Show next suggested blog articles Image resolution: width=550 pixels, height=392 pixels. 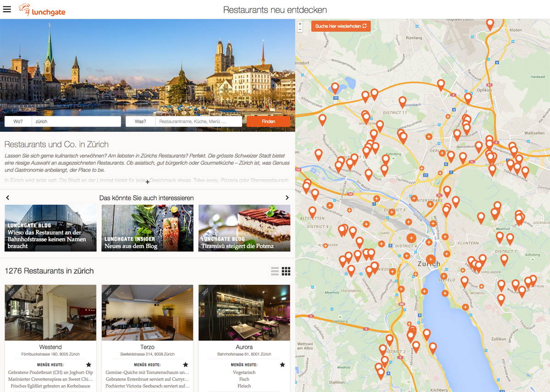pos(287,198)
